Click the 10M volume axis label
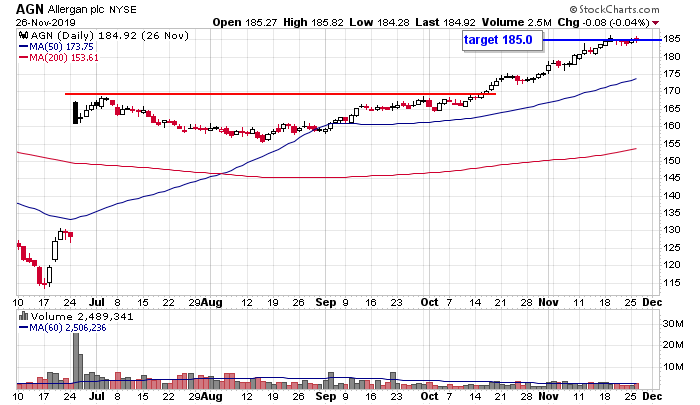 [x=672, y=367]
